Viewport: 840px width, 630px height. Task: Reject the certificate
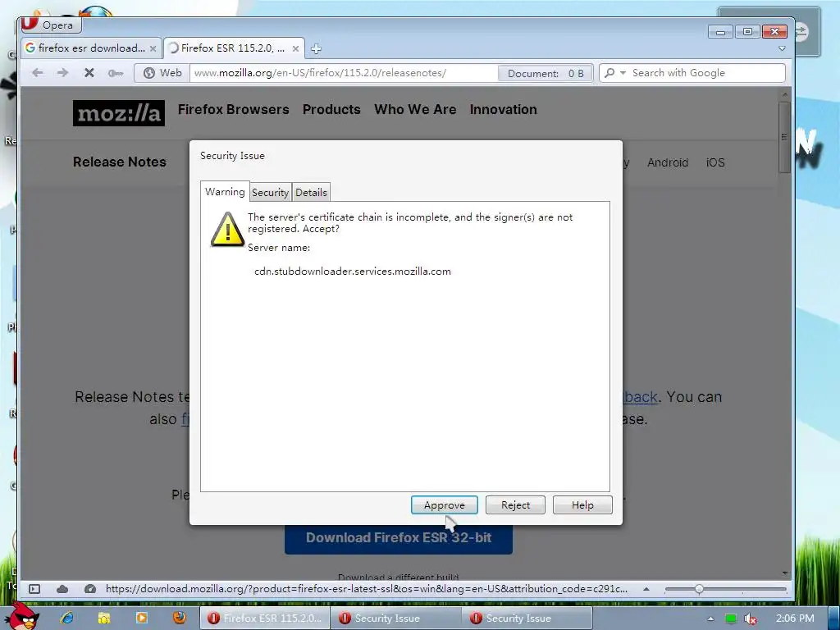(x=515, y=505)
